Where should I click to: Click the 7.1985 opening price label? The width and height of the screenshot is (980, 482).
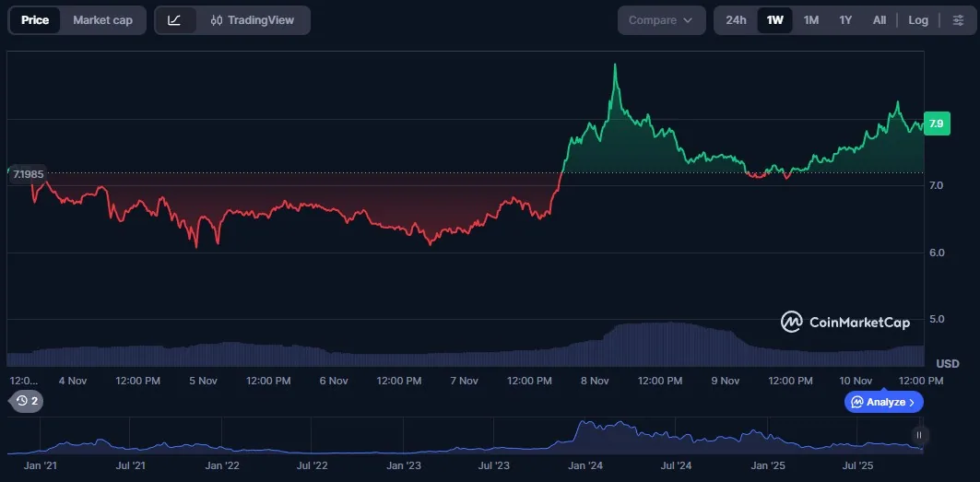click(29, 174)
